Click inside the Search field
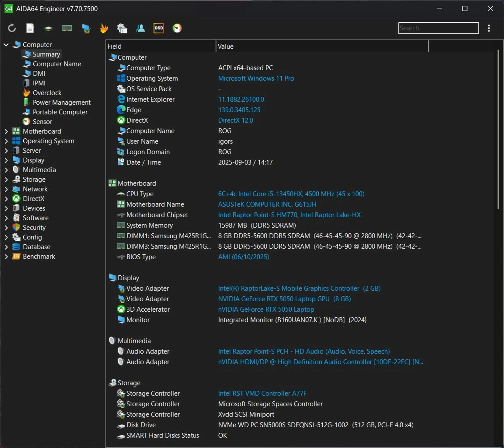 click(438, 28)
